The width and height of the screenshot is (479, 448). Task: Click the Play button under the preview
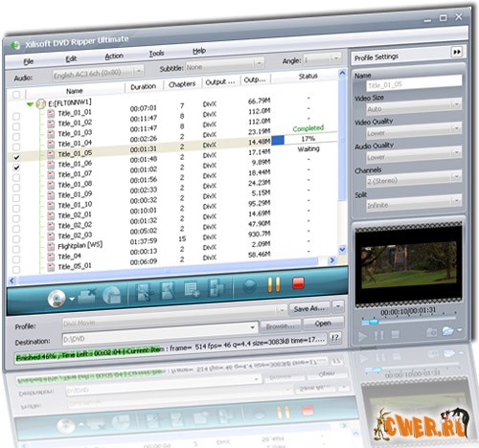pos(362,336)
